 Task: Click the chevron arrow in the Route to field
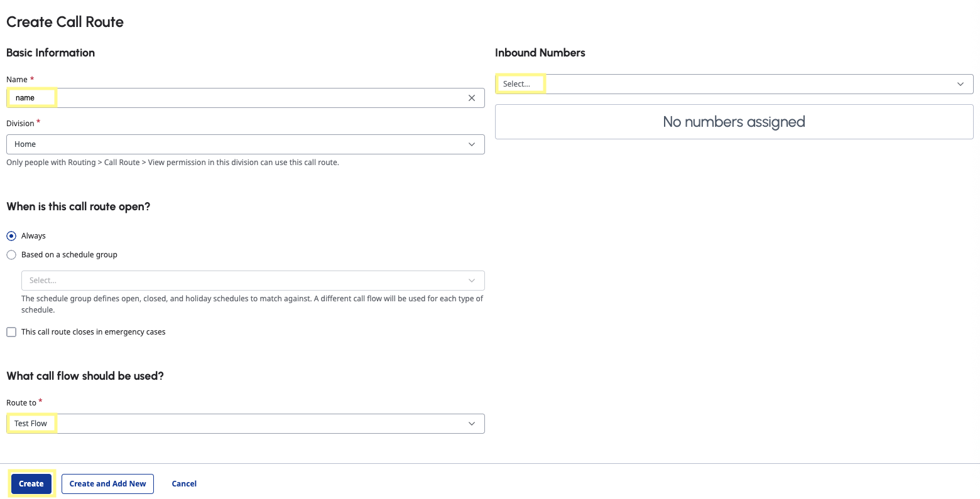tap(472, 424)
